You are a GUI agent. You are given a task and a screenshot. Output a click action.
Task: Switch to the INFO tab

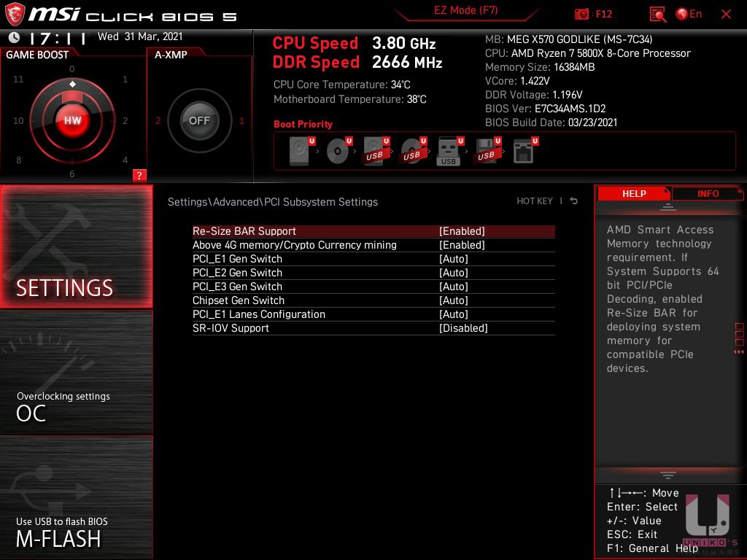(708, 193)
